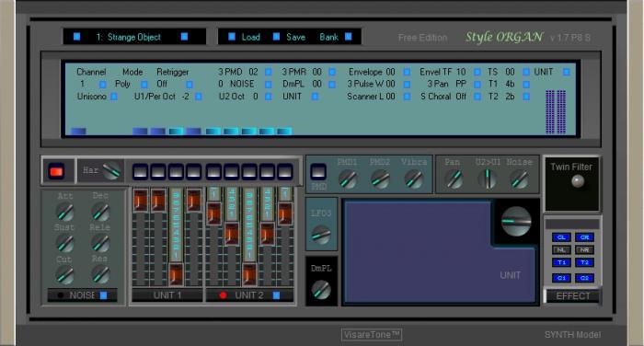Enable the NR effect button

pyautogui.click(x=584, y=250)
